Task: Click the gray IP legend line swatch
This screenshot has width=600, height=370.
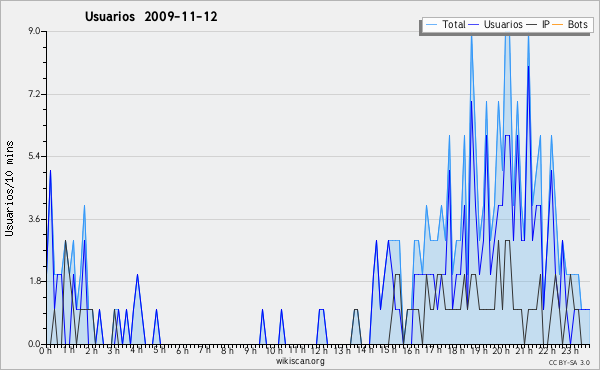Action: pyautogui.click(x=532, y=24)
